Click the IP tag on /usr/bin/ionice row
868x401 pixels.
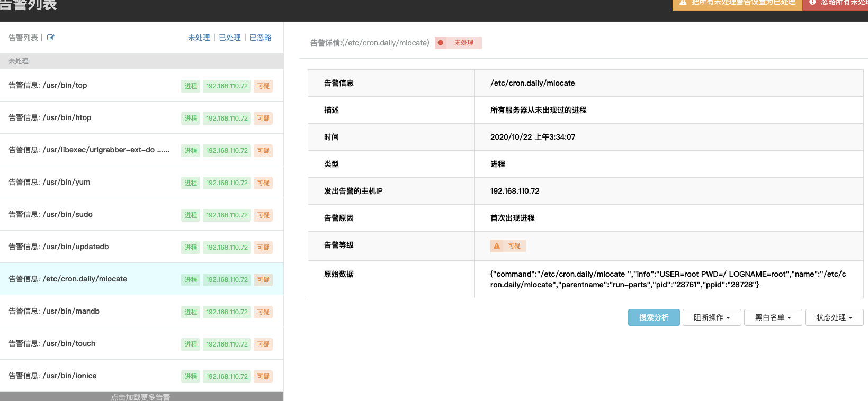(227, 377)
